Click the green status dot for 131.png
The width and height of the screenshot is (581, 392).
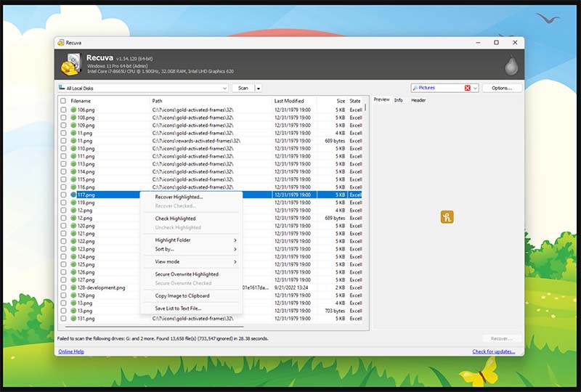(73, 319)
